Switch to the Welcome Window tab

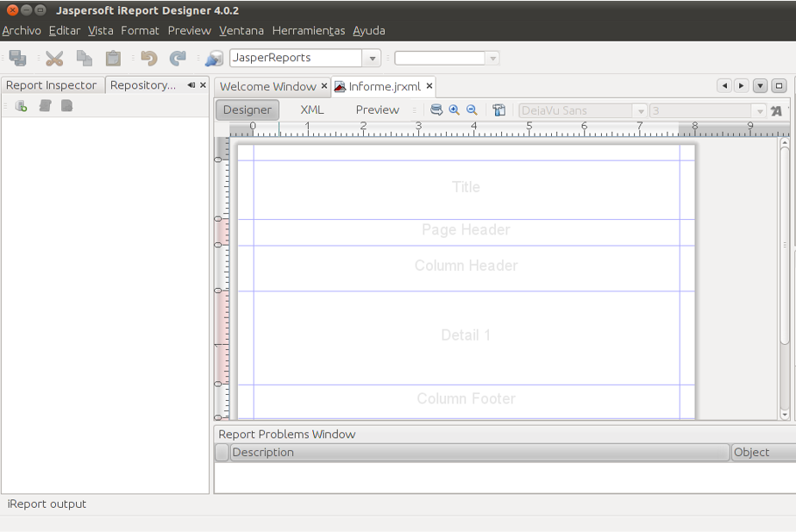267,87
